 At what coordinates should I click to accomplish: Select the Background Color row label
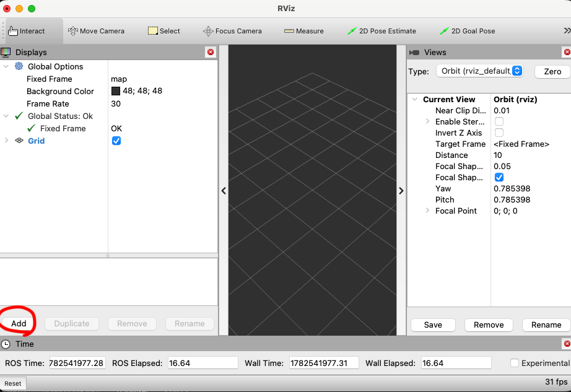(60, 91)
